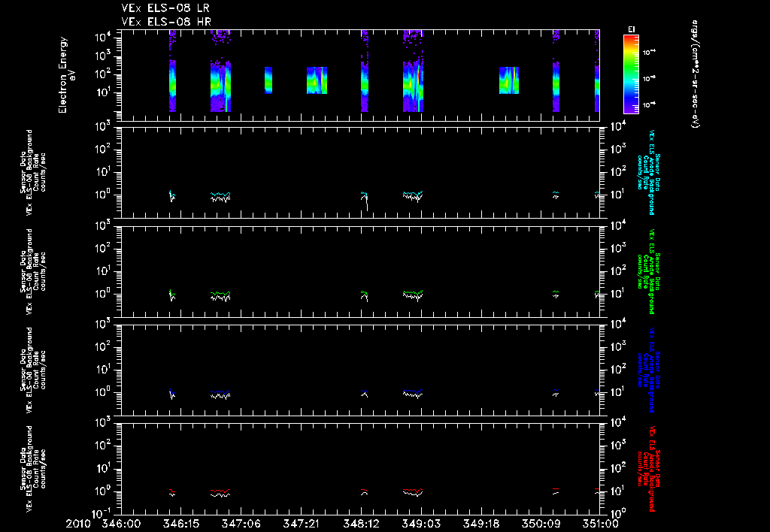Click the spectrogram block after 349:18
Image resolution: width=770 pixels, height=532 pixels.
509,80
